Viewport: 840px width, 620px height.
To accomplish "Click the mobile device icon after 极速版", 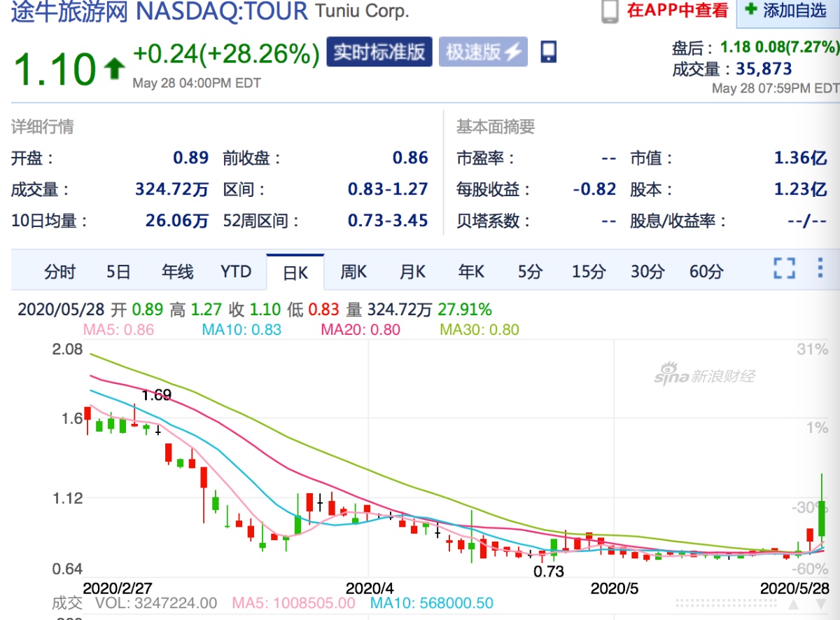I will tap(549, 51).
